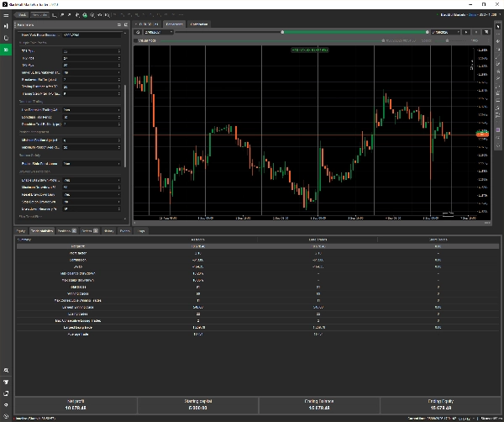
Task: Select the green Automate sidebar icon
Action: 6,50
